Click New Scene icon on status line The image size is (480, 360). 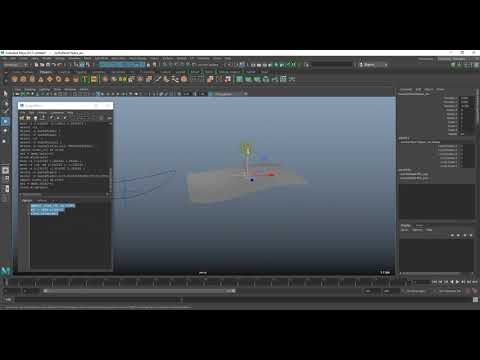click(x=37, y=65)
